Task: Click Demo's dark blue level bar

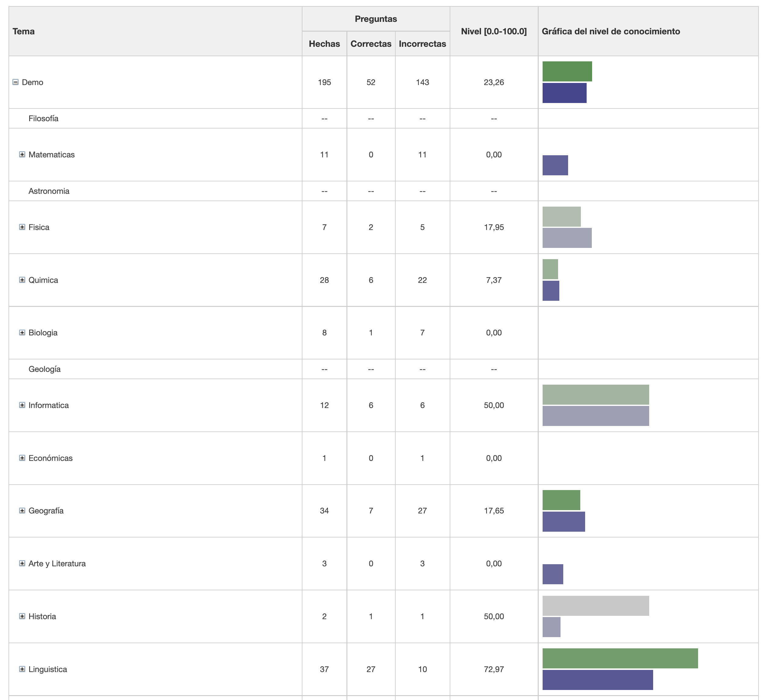Action: pos(564,93)
